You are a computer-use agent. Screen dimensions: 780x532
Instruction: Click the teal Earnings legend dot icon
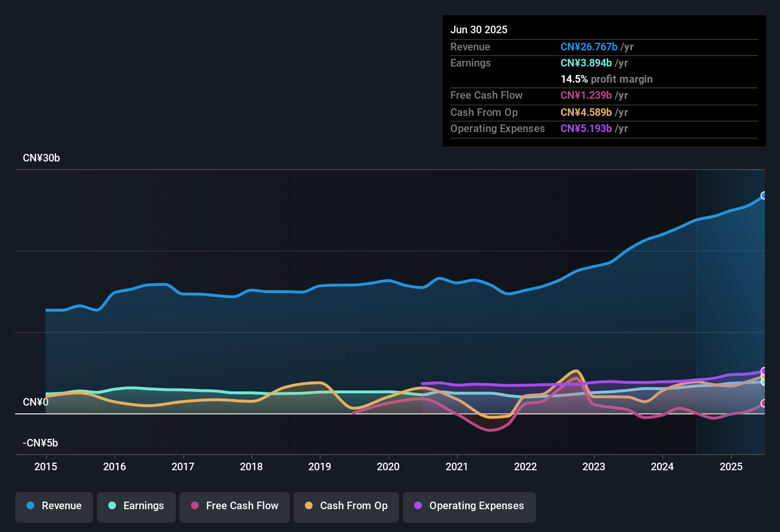coord(113,506)
